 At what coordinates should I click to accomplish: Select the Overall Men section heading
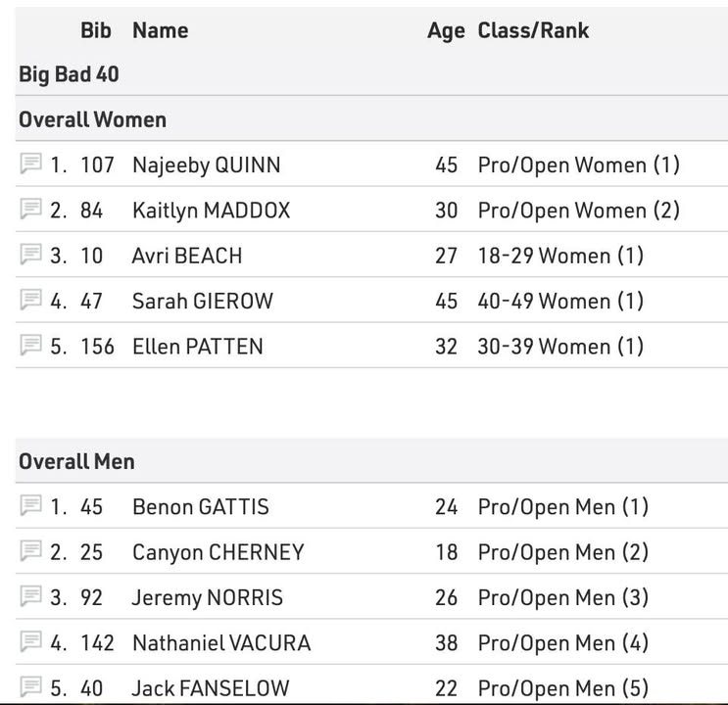(x=77, y=462)
